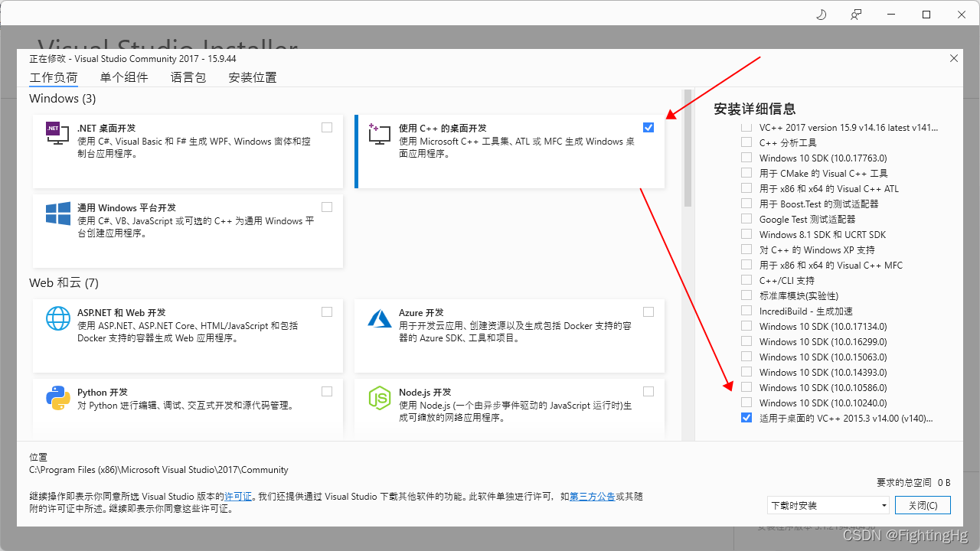
Task: Switch to the 单个组件 tab
Action: (124, 77)
